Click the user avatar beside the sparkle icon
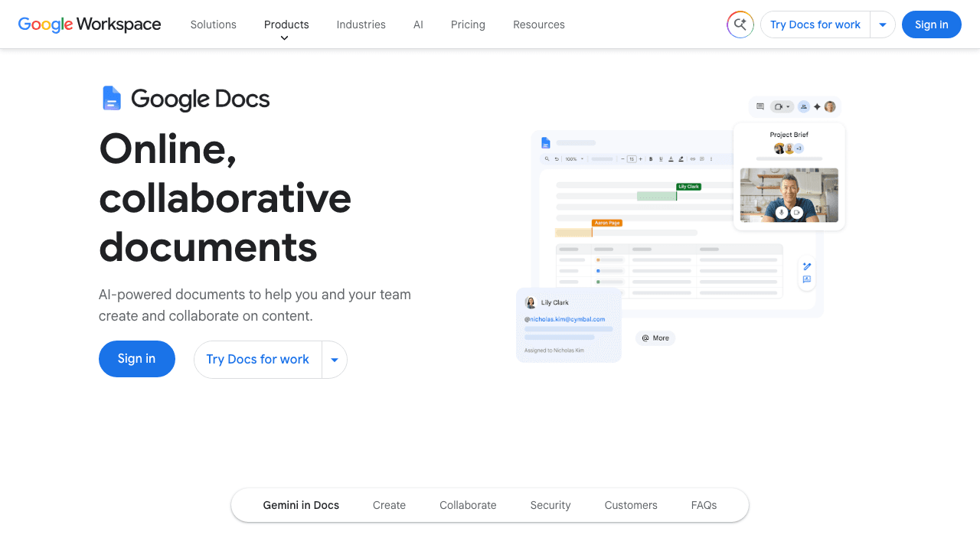 point(830,106)
